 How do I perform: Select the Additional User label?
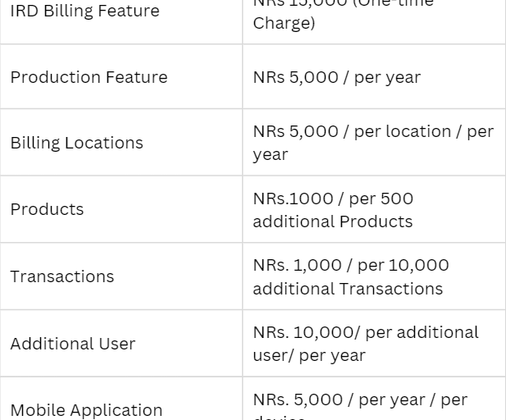pyautogui.click(x=73, y=344)
